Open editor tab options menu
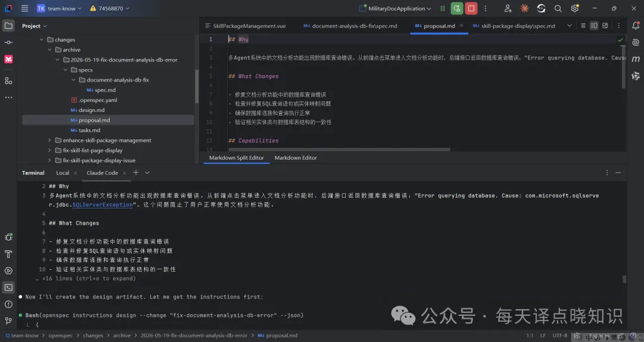 pos(619,26)
